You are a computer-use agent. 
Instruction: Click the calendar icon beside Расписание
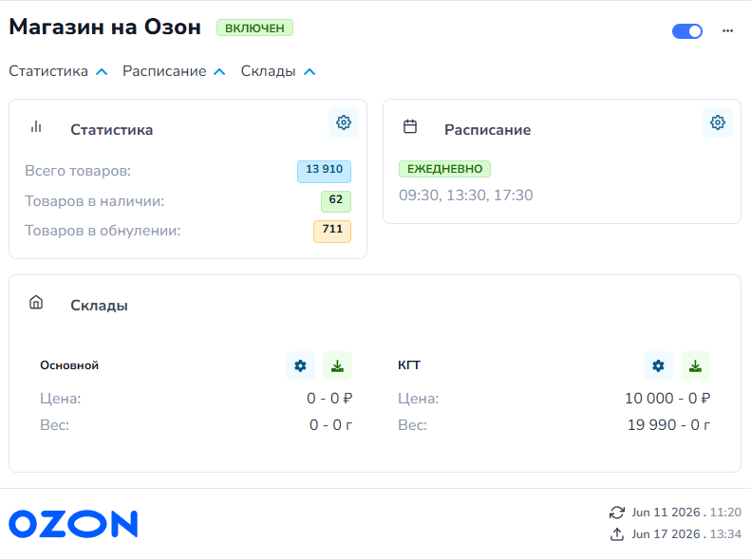click(410, 127)
